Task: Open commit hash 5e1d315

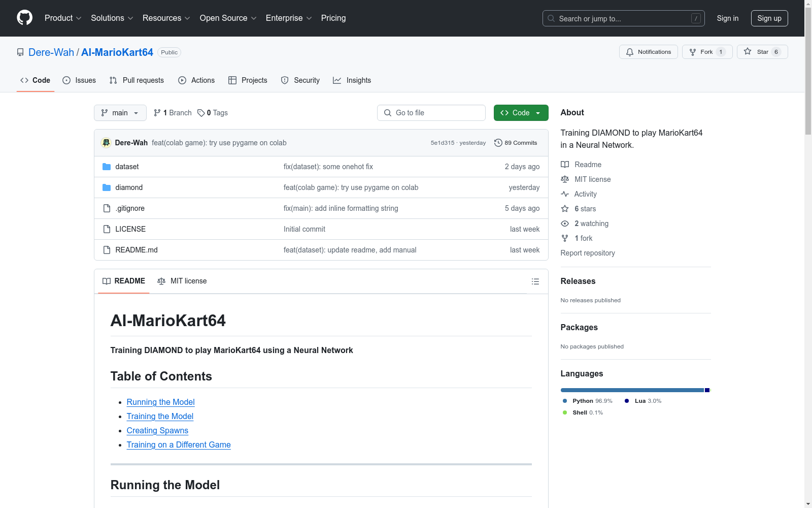Action: click(x=443, y=143)
